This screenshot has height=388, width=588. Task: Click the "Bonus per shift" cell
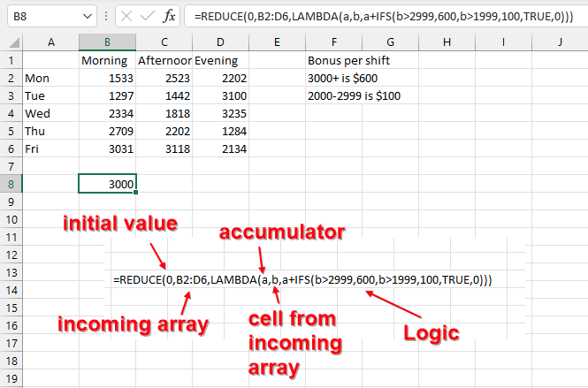348,60
